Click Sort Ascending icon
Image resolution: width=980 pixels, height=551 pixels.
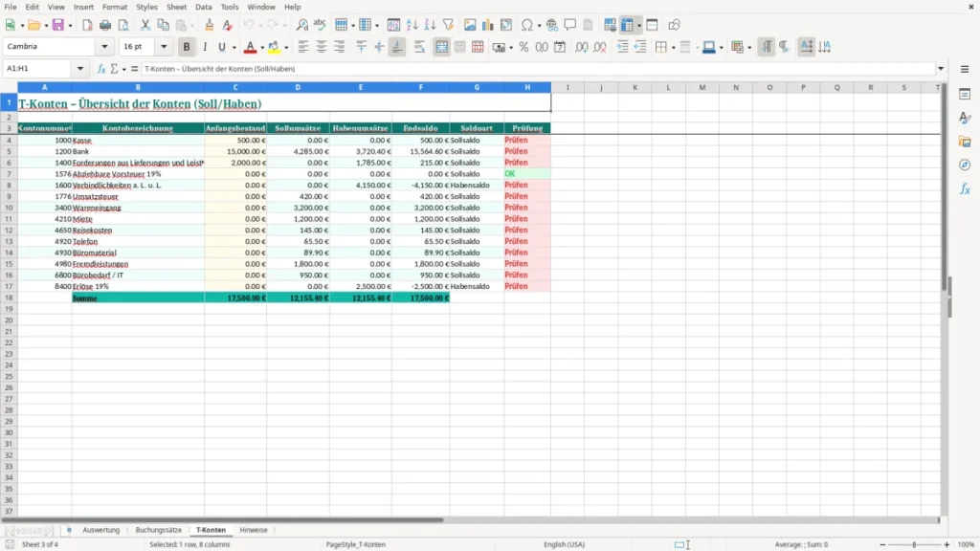click(412, 25)
